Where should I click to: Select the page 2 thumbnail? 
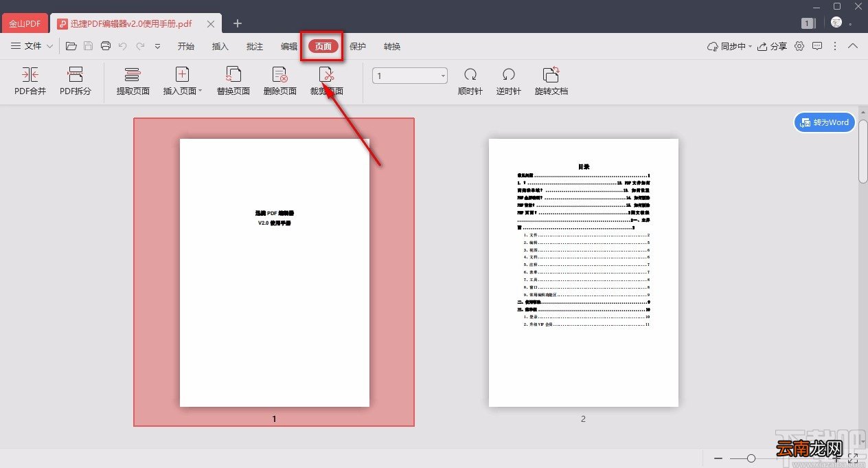[583, 272]
